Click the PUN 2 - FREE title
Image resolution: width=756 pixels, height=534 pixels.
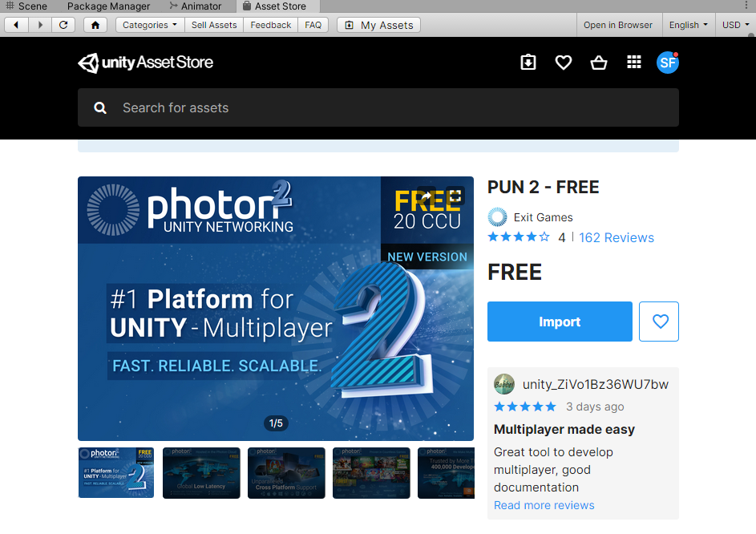[543, 187]
